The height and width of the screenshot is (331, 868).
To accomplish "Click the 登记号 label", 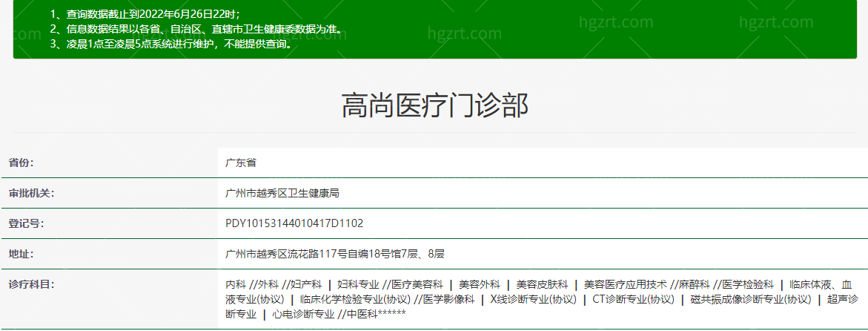I will pos(26,223).
